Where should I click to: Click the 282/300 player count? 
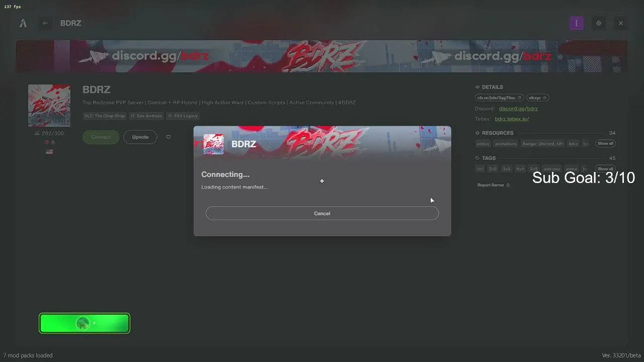click(x=49, y=133)
